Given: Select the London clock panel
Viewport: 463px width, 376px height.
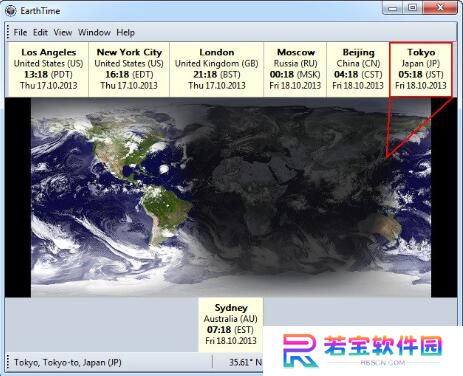Looking at the screenshot, I should 217,69.
